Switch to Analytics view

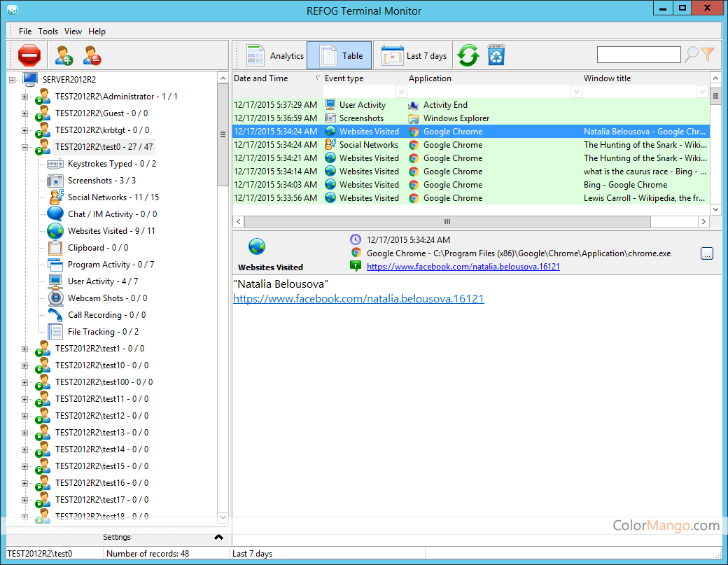pyautogui.click(x=275, y=56)
